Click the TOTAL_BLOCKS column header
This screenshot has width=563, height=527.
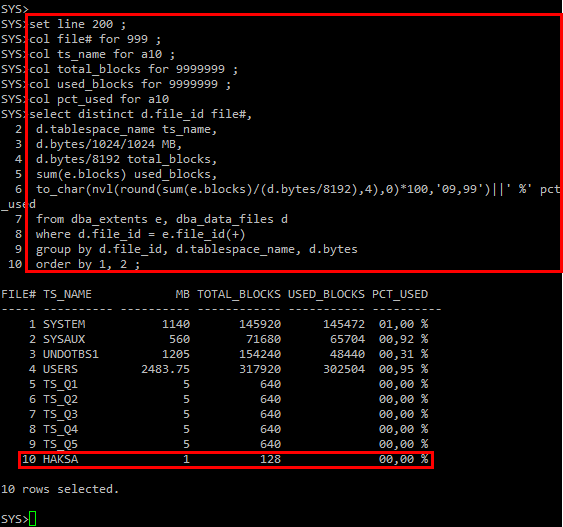pos(239,294)
